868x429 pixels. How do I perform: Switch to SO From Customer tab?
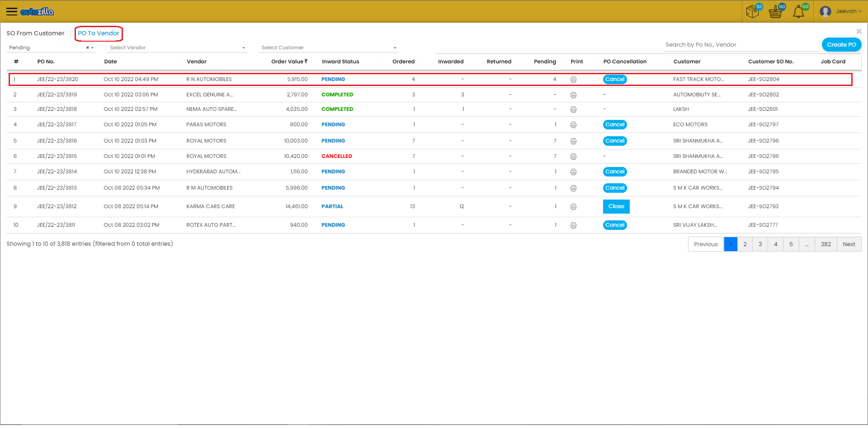36,33
